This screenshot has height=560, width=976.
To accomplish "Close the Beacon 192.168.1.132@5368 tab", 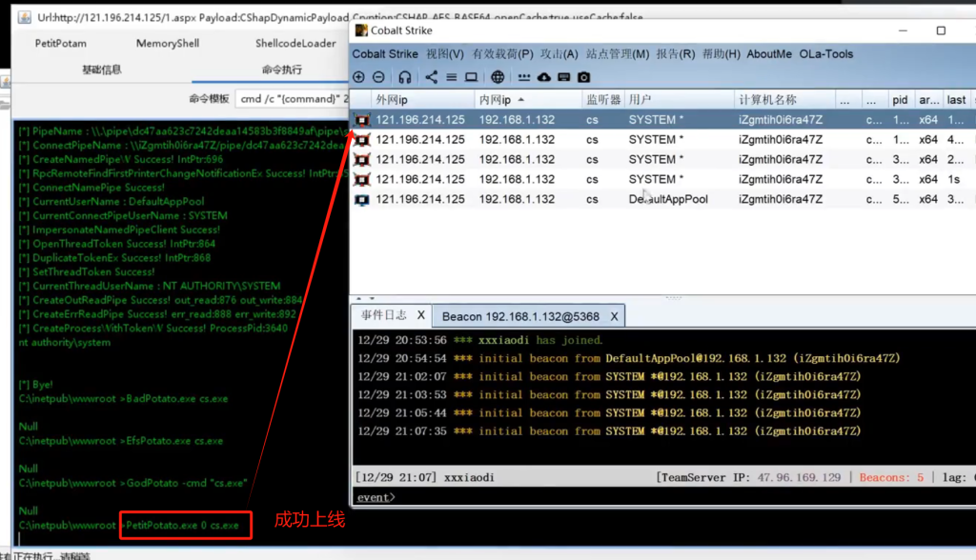I will 615,317.
